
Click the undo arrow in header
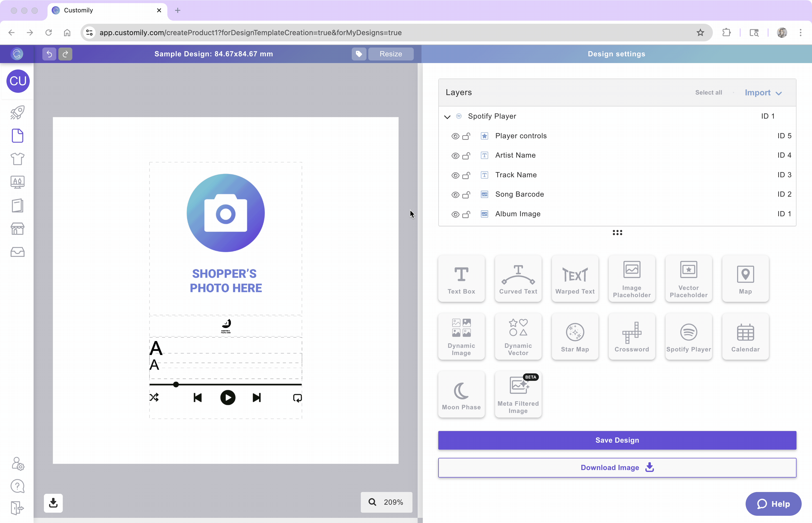(x=49, y=54)
